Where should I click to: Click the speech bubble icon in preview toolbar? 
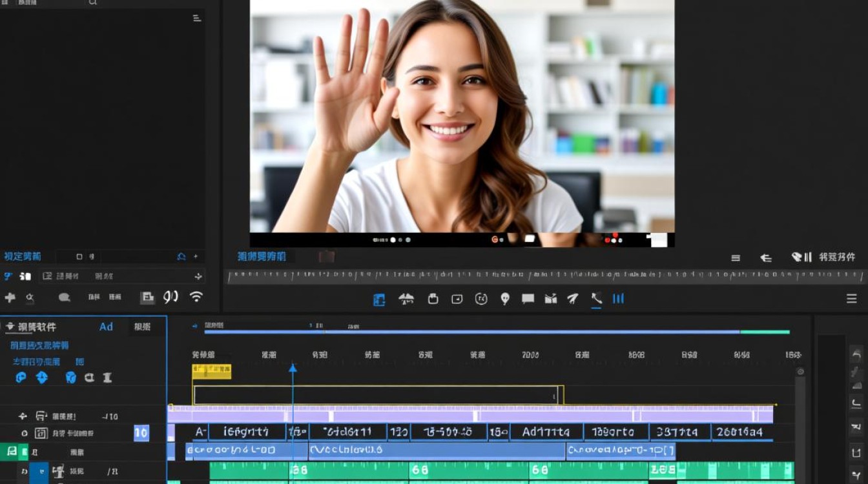click(528, 299)
